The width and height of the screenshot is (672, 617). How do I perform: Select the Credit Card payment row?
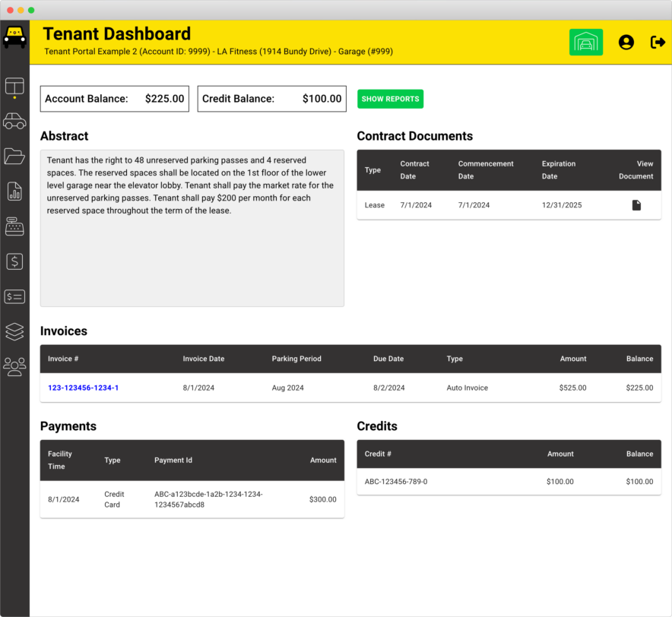coord(192,499)
